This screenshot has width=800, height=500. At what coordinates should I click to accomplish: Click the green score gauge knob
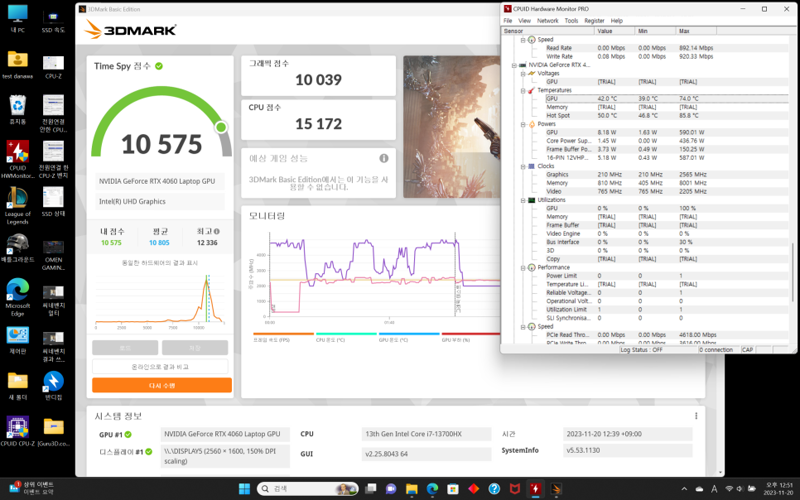coord(221,127)
